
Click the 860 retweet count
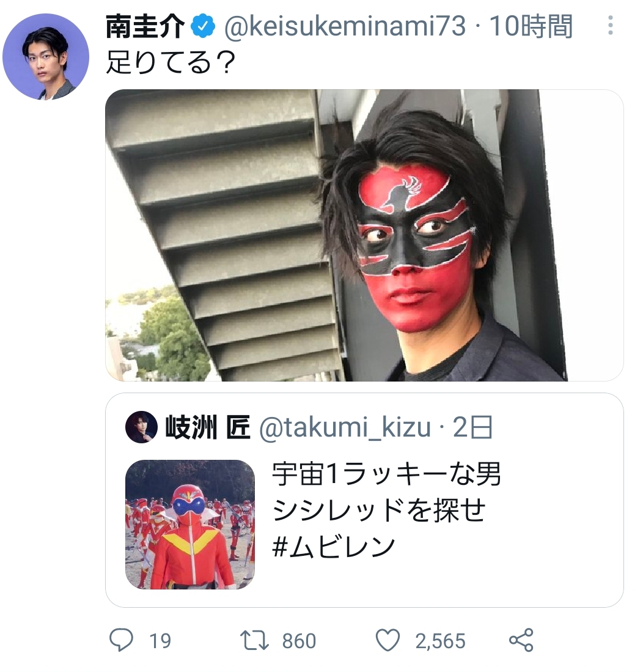pos(299,641)
